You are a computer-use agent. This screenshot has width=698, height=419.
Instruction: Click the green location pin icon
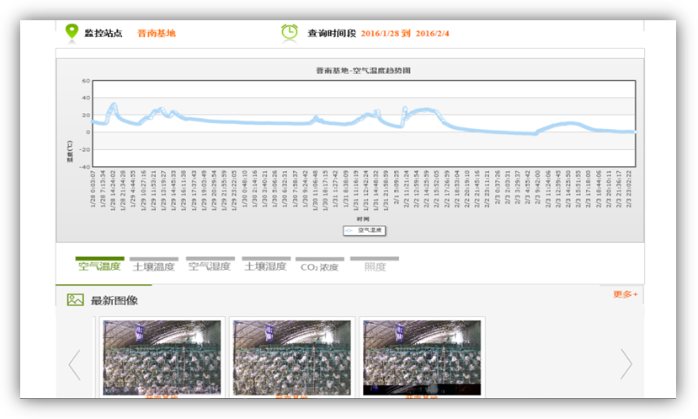(72, 33)
